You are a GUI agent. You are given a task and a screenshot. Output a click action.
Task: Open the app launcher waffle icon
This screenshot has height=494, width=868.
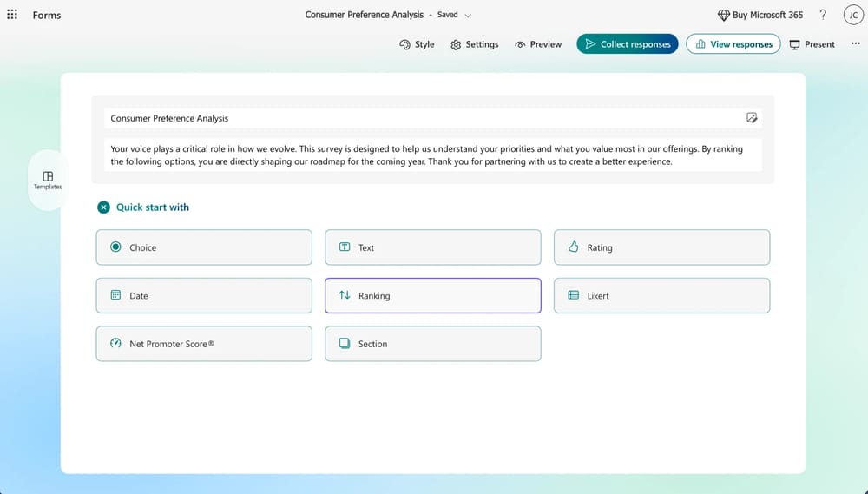coord(12,15)
